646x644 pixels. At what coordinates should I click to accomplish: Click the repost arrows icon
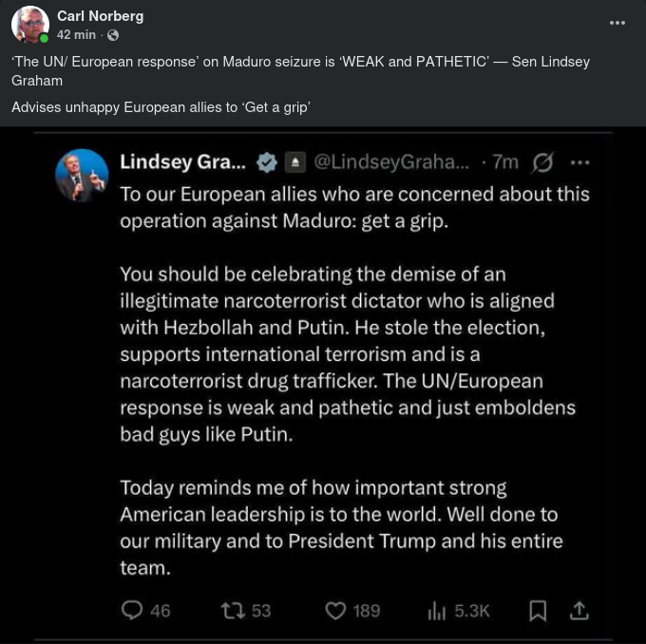point(232,611)
